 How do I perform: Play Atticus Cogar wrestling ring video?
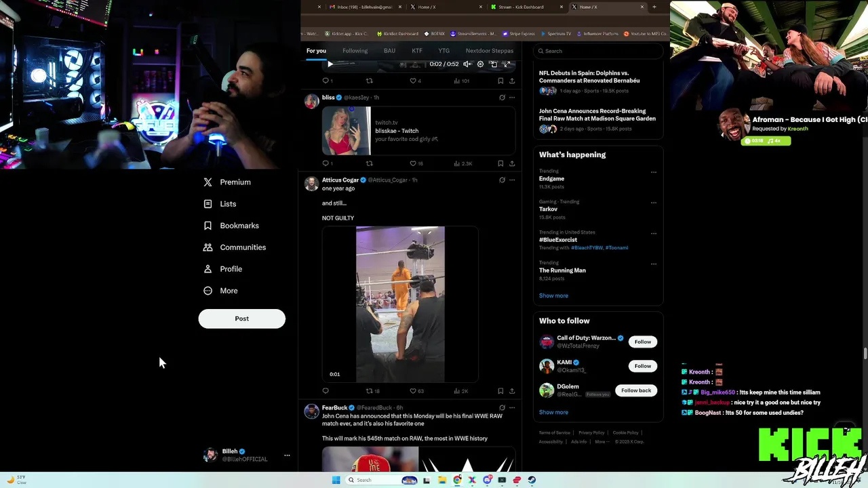400,304
